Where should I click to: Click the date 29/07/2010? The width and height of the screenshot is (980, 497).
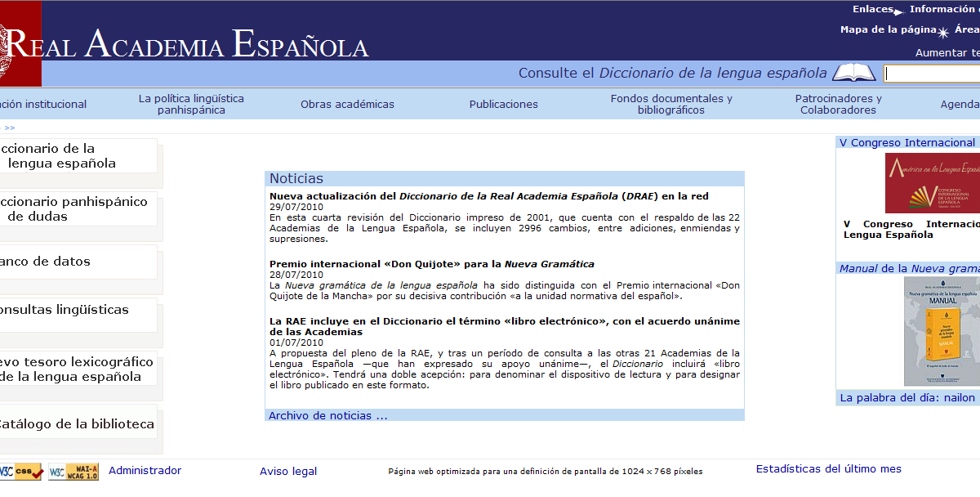tap(296, 207)
